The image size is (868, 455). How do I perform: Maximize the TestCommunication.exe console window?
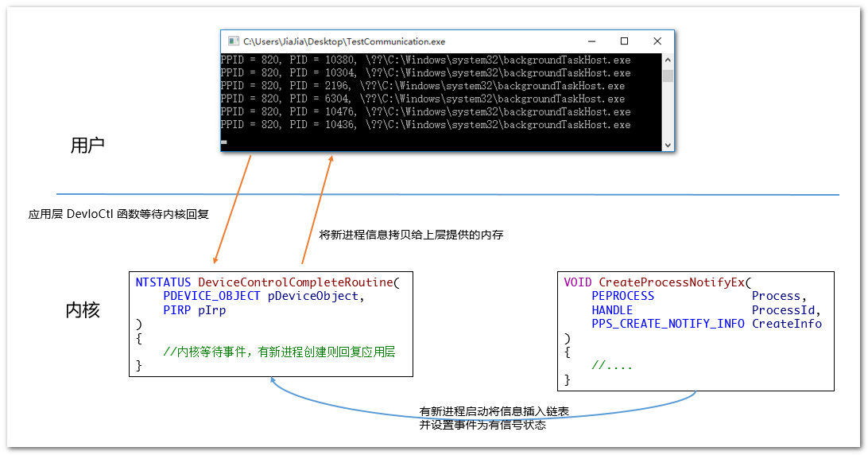click(x=624, y=41)
